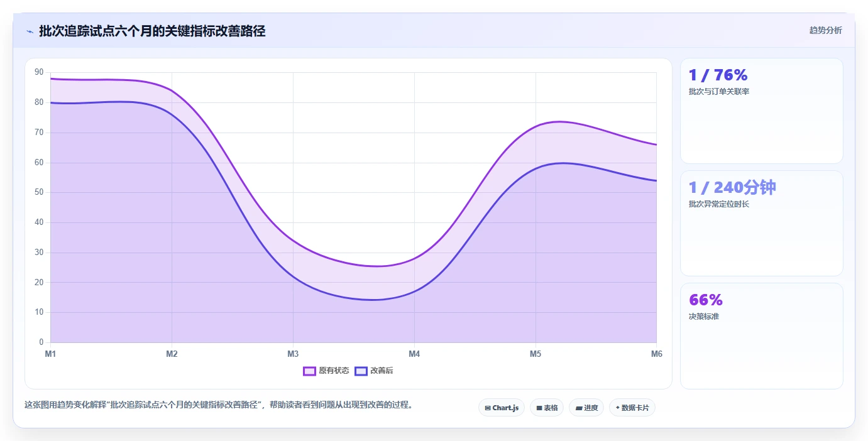Click the 趋势分析 label in header

825,31
